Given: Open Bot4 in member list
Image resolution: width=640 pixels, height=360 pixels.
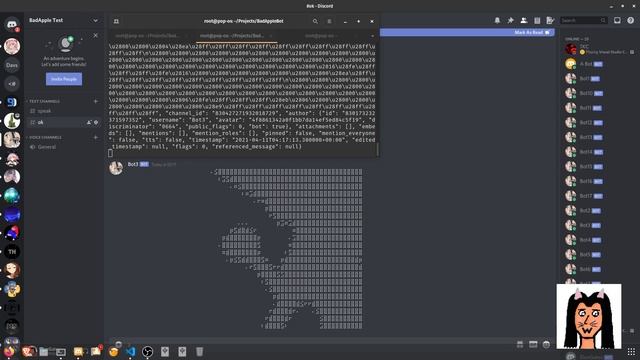Looking at the screenshot, I should click(x=598, y=240).
